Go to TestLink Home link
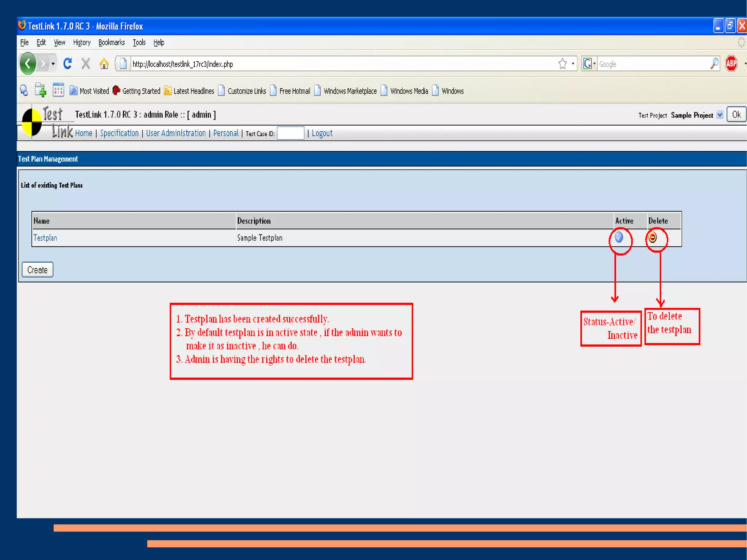The height and width of the screenshot is (560, 747). pyautogui.click(x=84, y=133)
